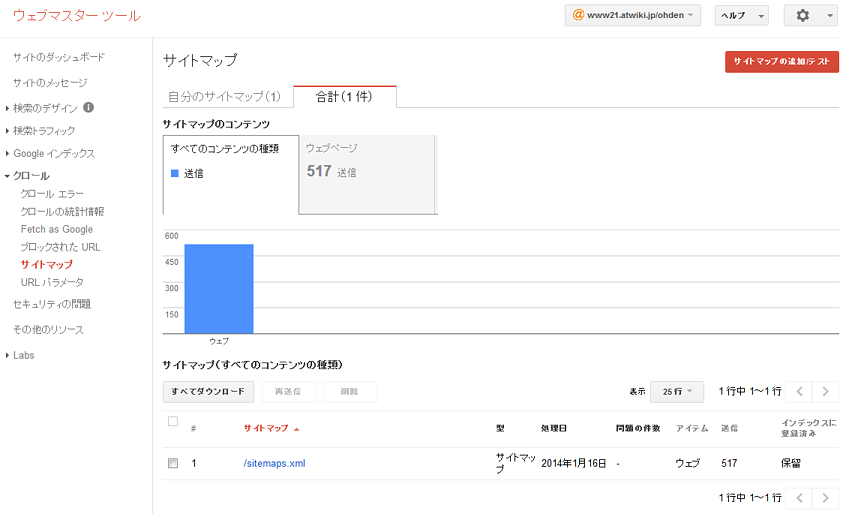Image resolution: width=846 pixels, height=514 pixels.
Task: Go to previous page, bottom pagination arrow
Action: pyautogui.click(x=800, y=498)
